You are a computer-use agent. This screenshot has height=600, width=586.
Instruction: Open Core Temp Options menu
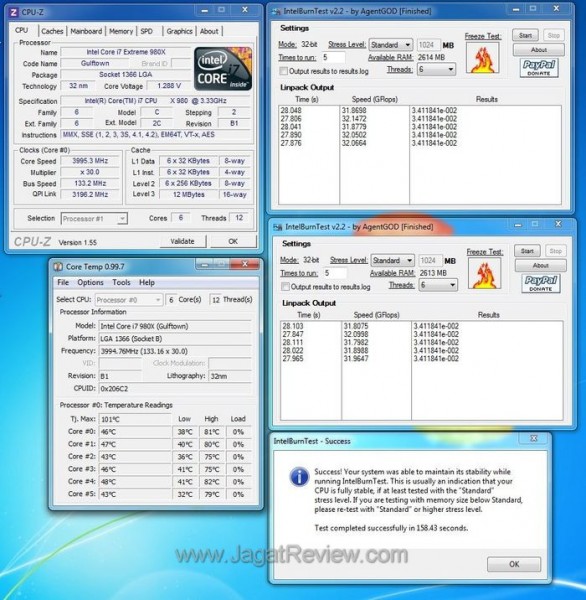pyautogui.click(x=90, y=282)
